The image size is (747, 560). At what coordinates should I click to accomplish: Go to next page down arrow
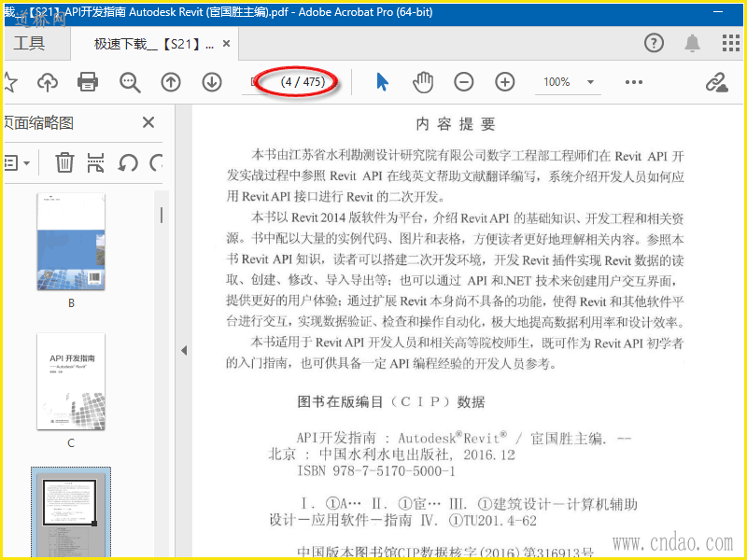(212, 82)
